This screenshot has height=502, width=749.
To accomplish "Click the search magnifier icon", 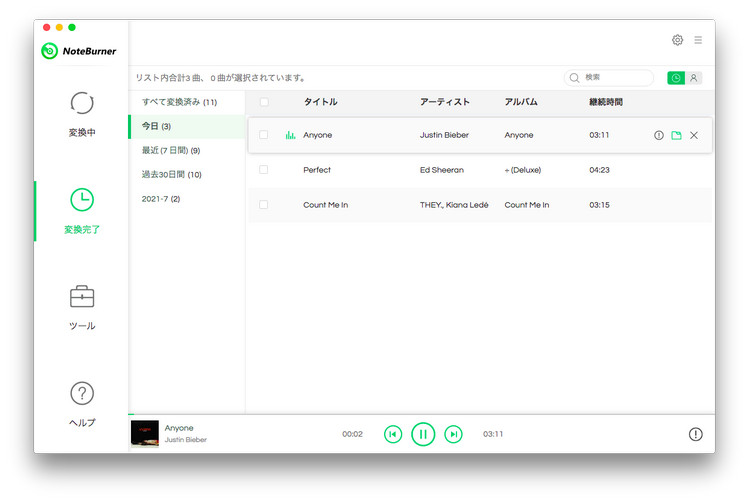I will [574, 78].
